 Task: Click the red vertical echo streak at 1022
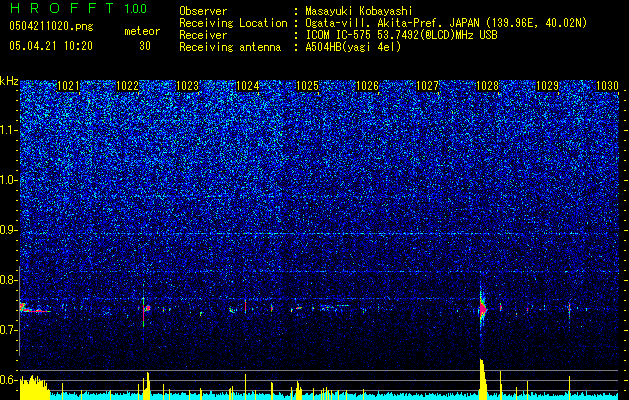143,312
